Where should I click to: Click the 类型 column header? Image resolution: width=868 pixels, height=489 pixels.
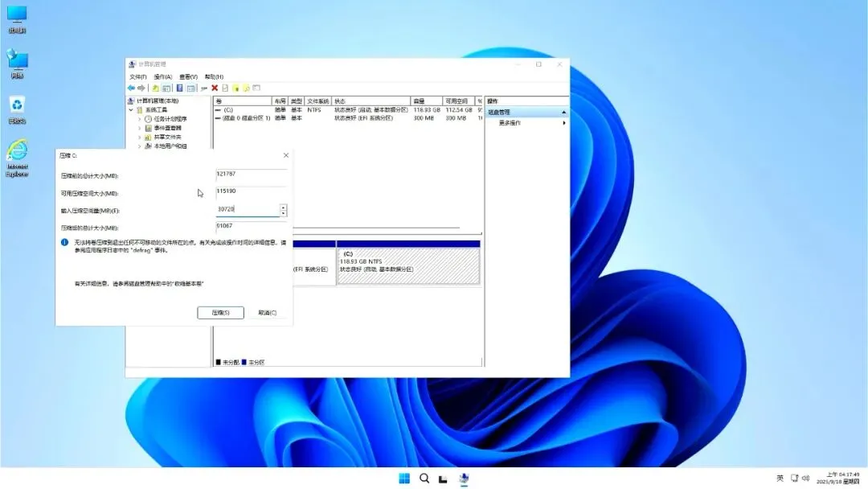(x=296, y=101)
